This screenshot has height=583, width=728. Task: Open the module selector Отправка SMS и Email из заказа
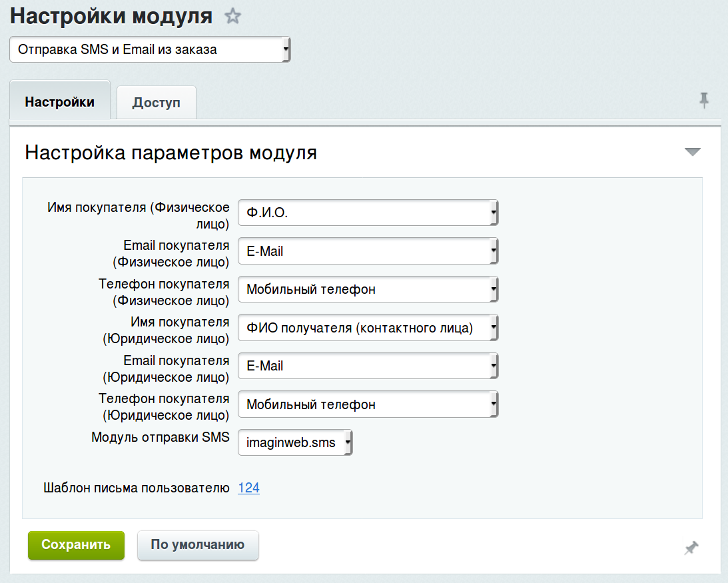(150, 49)
